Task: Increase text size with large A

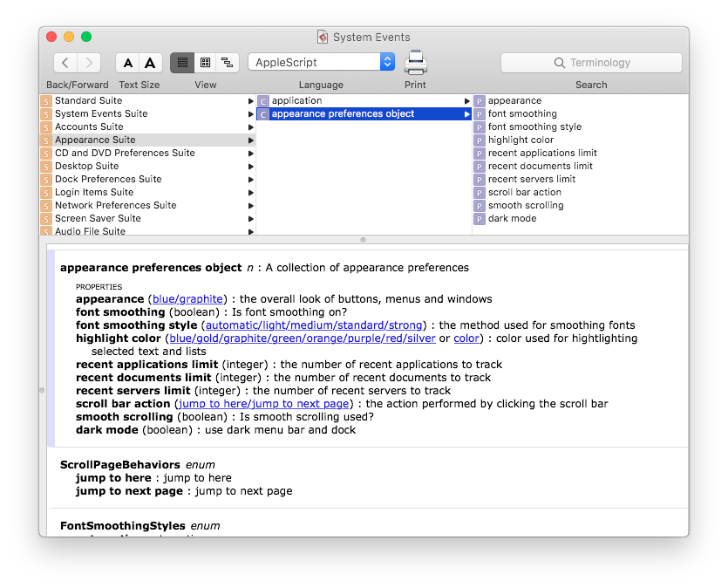Action: point(150,63)
